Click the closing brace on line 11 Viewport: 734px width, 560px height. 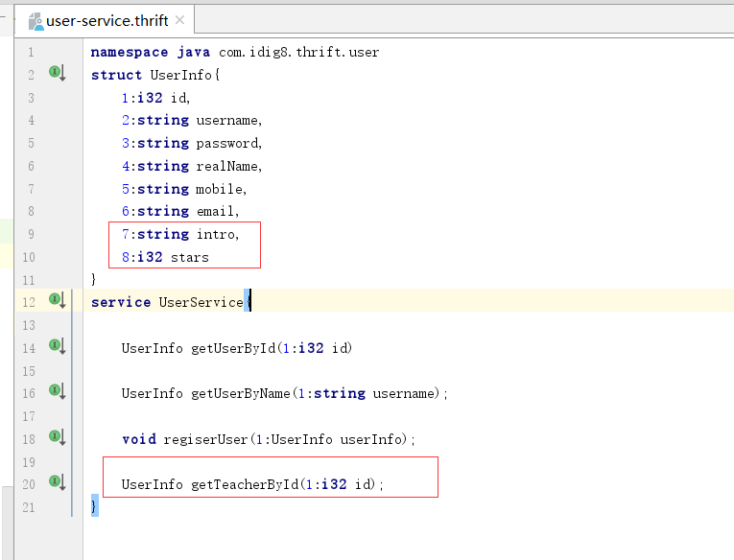pyautogui.click(x=94, y=279)
